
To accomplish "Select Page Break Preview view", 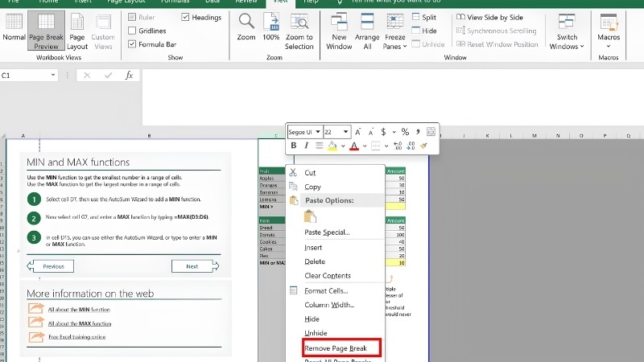I will 46,31.
